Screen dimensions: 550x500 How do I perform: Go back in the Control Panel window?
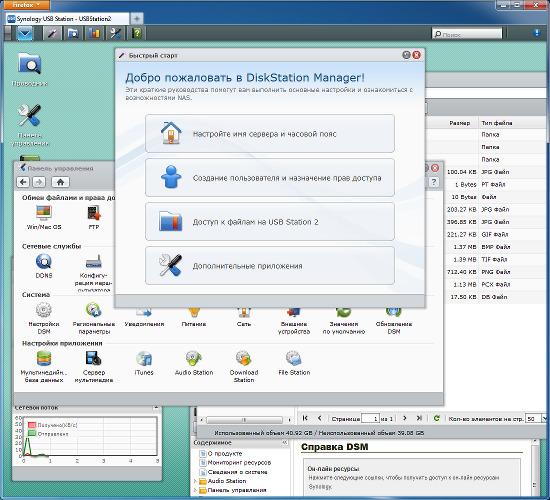point(23,182)
